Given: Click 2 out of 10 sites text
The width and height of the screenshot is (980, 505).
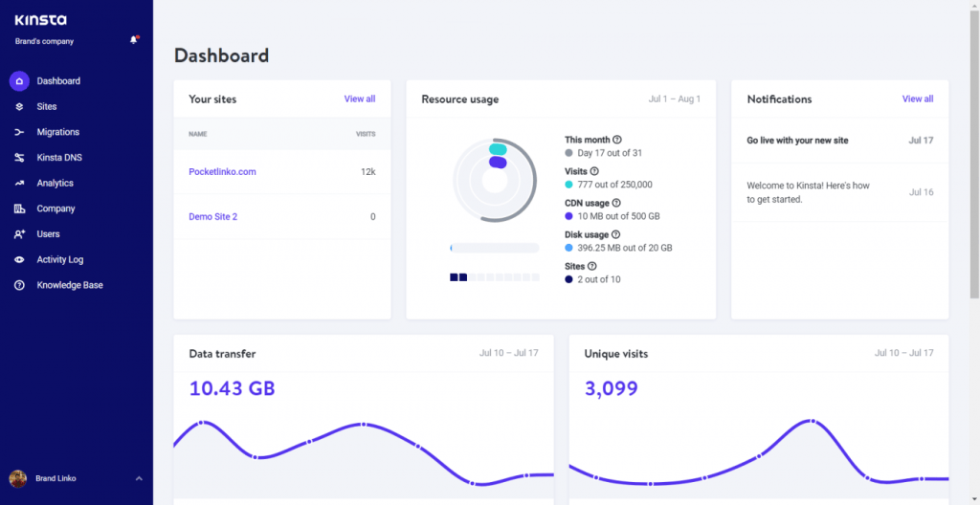Looking at the screenshot, I should click(599, 280).
